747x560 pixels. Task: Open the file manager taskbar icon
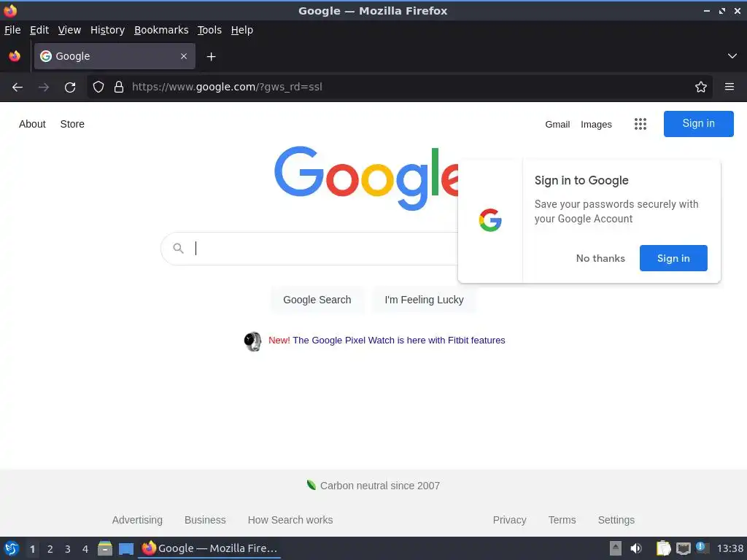tap(105, 548)
